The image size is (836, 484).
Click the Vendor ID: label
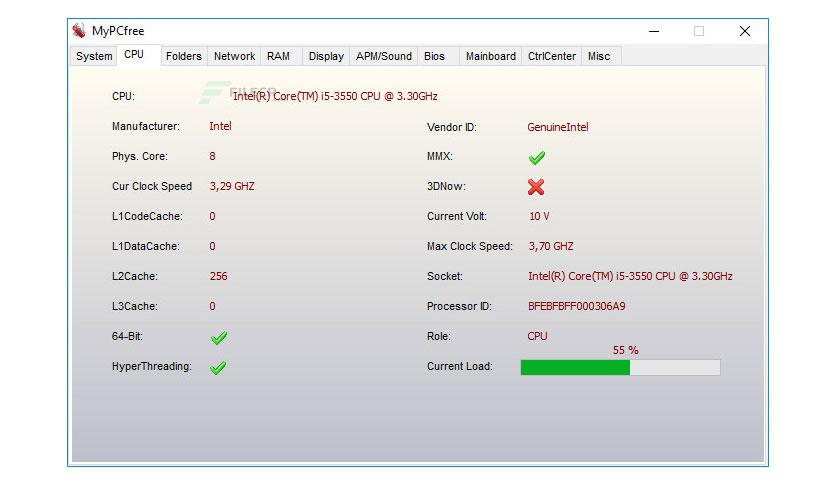[452, 127]
